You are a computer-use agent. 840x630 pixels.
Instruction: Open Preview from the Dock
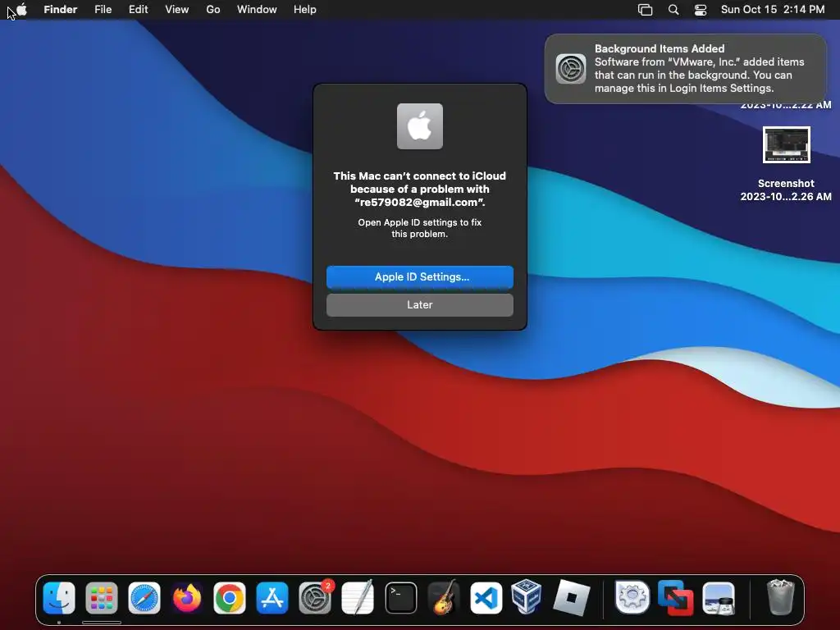719,598
